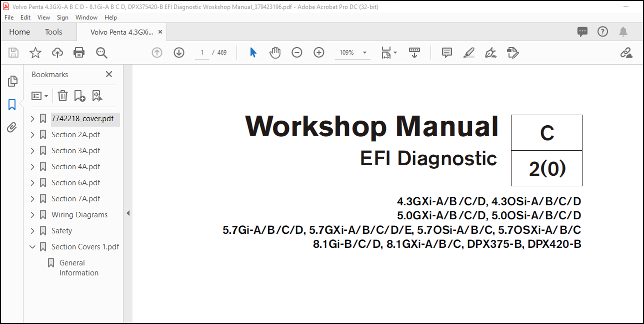Select the Section 6A.pdf bookmark label
Viewport: 644px width, 324px height.
pos(75,183)
